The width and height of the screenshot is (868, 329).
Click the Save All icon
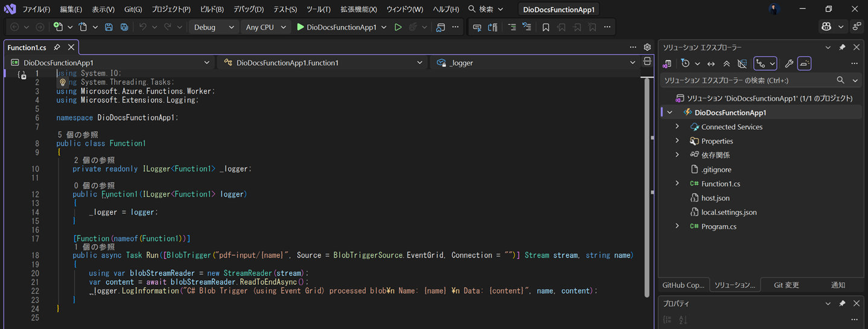coord(124,27)
